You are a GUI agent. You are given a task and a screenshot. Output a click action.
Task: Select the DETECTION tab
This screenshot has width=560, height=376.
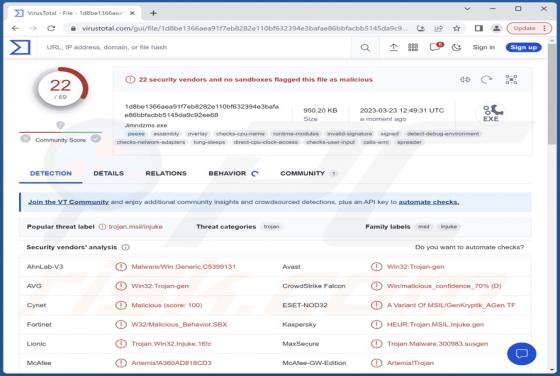click(51, 173)
